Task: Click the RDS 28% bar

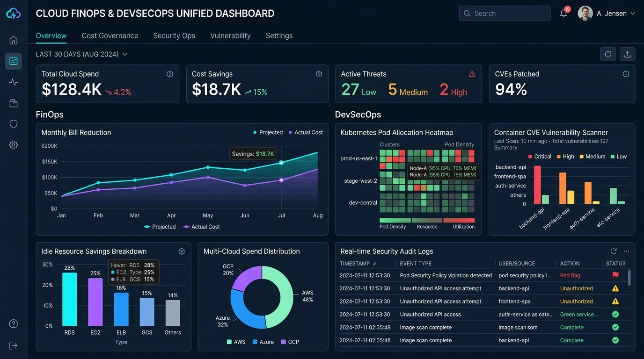Action: 70,299
